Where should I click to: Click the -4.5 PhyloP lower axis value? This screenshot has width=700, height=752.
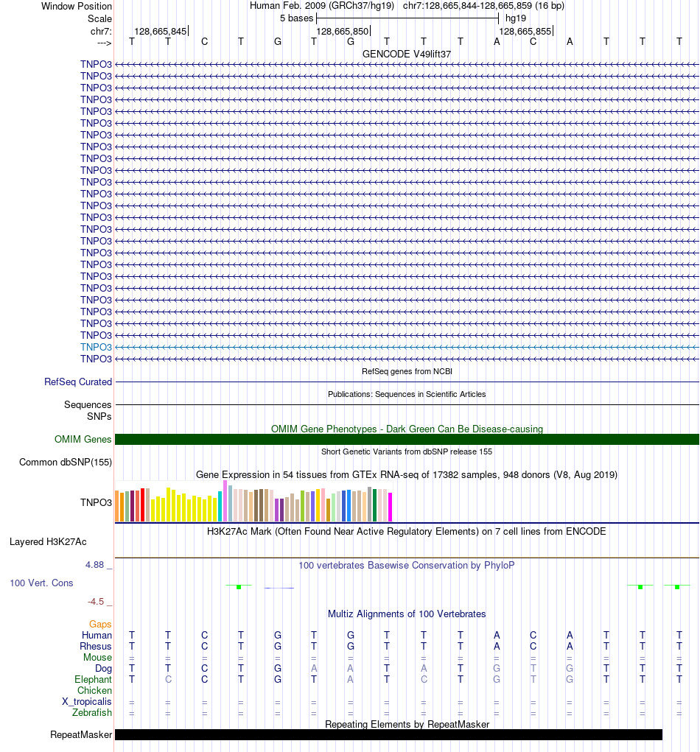[x=96, y=602]
